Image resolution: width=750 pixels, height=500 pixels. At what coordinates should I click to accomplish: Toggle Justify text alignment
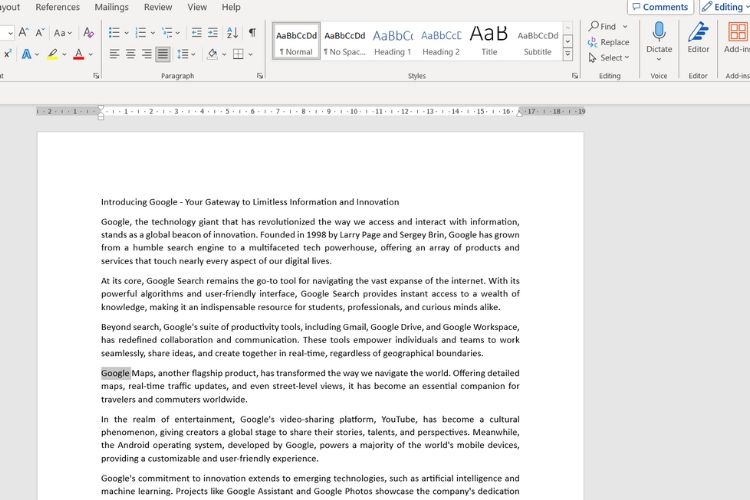[163, 54]
